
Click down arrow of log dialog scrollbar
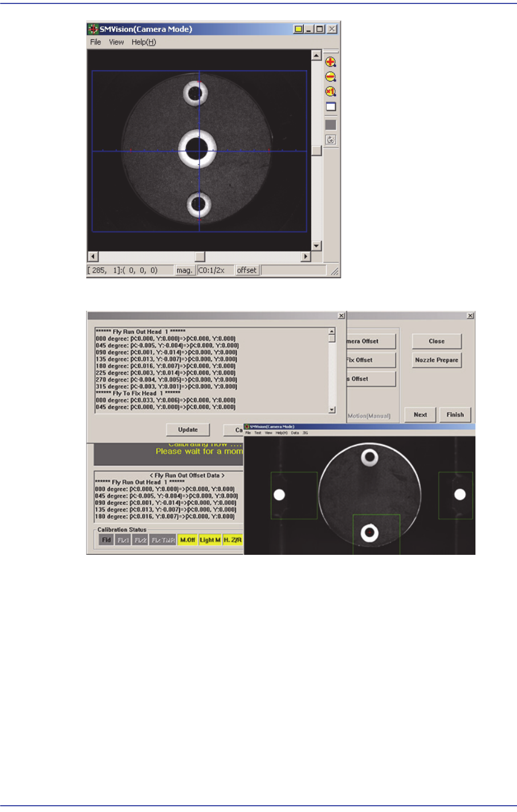(x=332, y=409)
